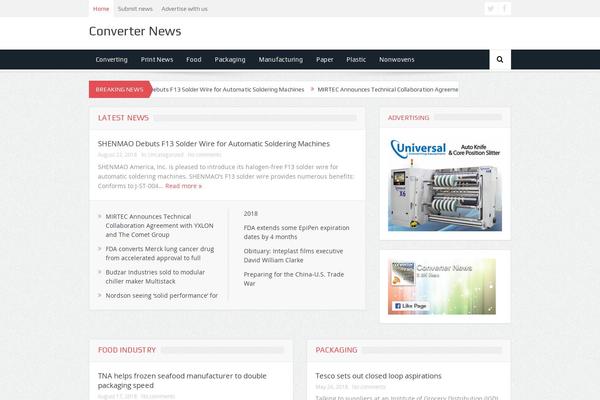
Task: Open Advertise with us page
Action: [184, 9]
